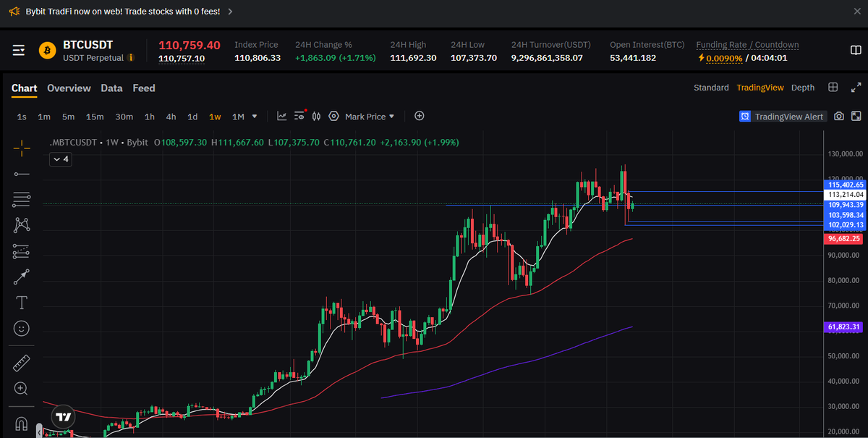Select the 1s timeframe
This screenshot has width=868, height=438.
[x=22, y=117]
